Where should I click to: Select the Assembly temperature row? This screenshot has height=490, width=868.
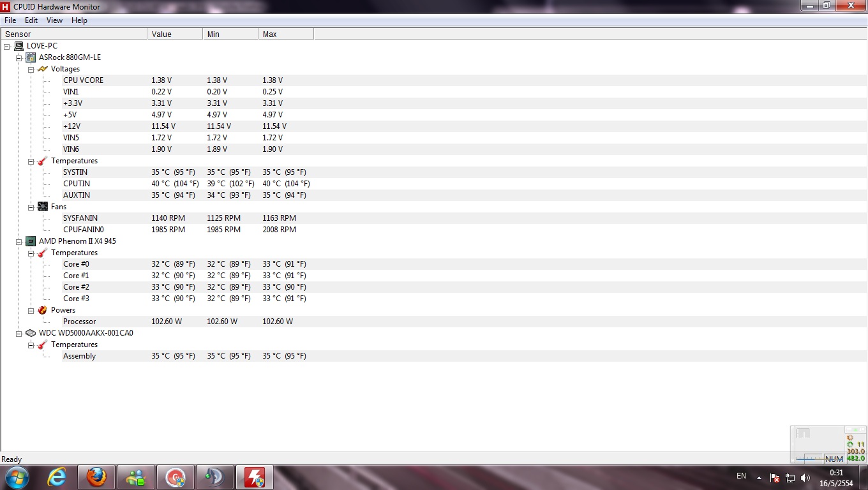[x=434, y=356]
